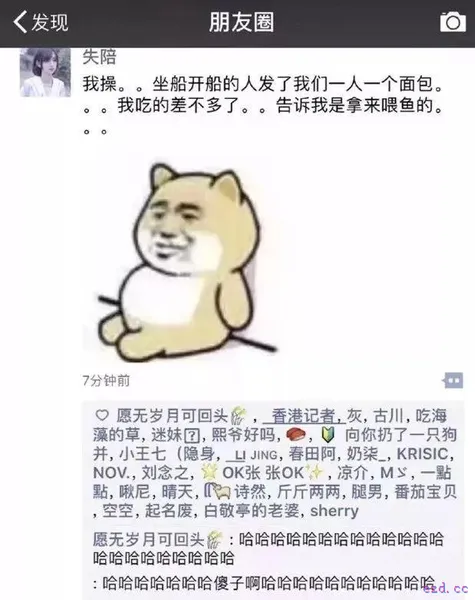
Task: Tap liker KRISIC name
Action: 423,454
